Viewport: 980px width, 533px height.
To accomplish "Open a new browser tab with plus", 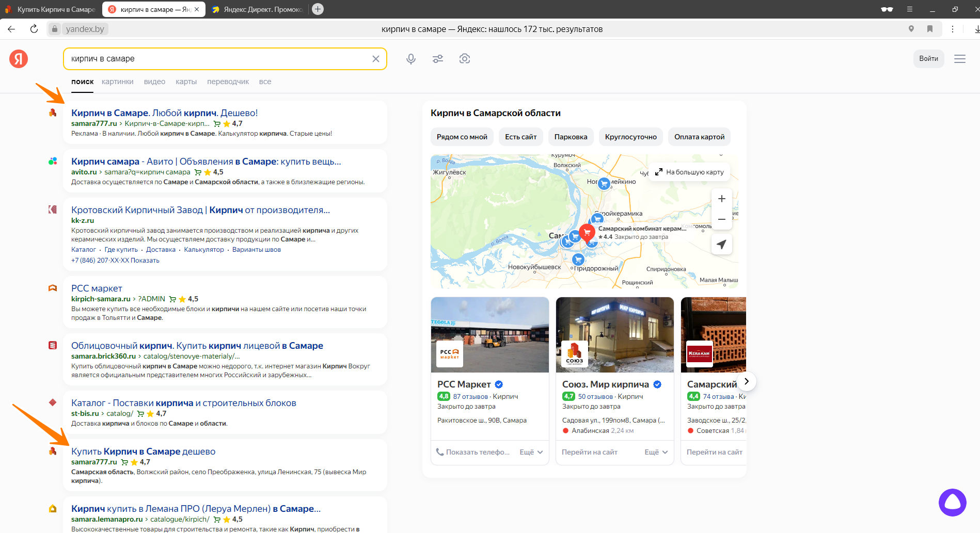I will click(x=318, y=9).
